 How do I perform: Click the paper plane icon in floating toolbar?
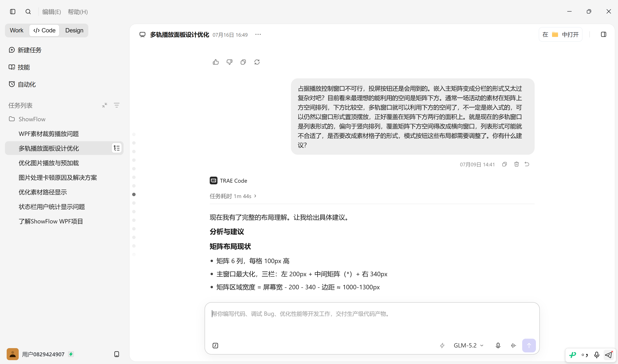(608, 355)
